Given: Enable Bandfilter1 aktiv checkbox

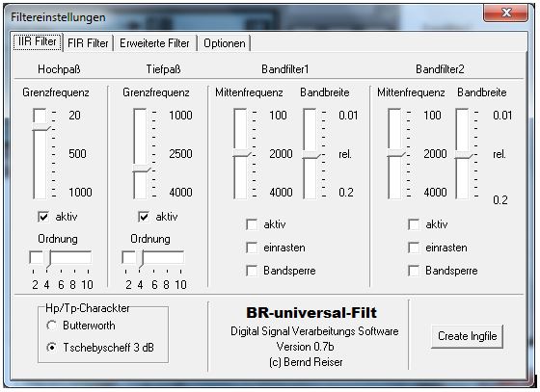Looking at the screenshot, I should 252,224.
